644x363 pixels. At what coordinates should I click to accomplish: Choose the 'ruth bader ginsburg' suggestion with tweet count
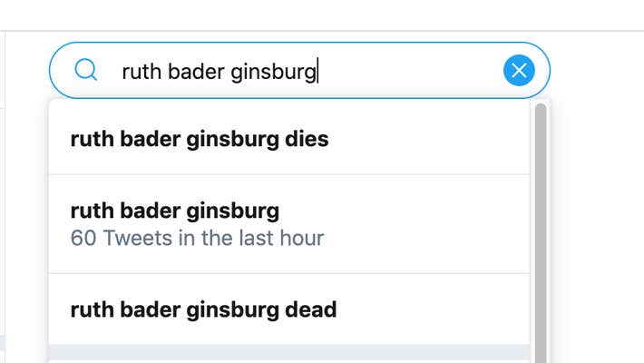tap(289, 224)
